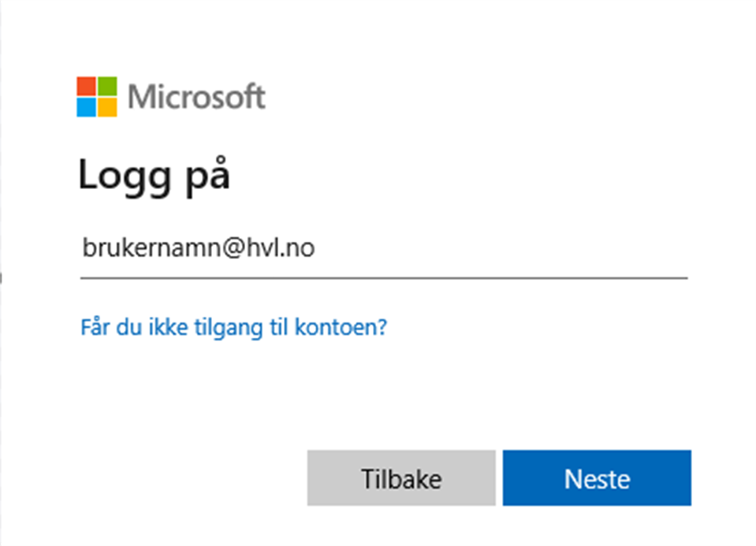This screenshot has width=756, height=546.
Task: Click the green square of the Microsoft logo
Action: (107, 86)
